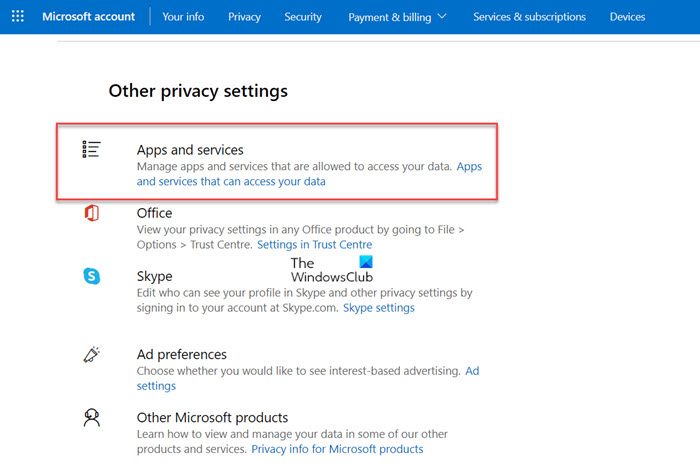The width and height of the screenshot is (700, 474).
Task: Go to the Privacy tab
Action: (244, 17)
